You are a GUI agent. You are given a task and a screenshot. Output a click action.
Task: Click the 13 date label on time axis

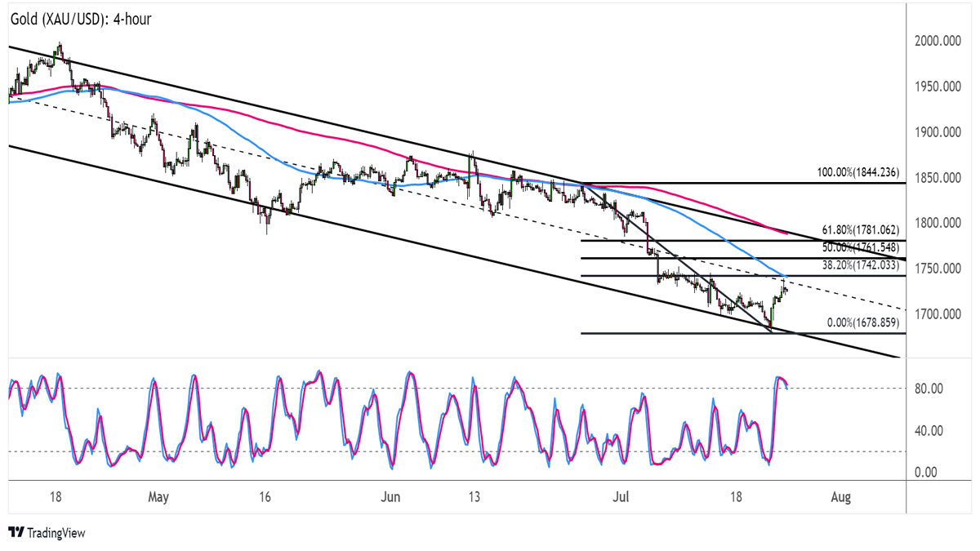(x=474, y=497)
